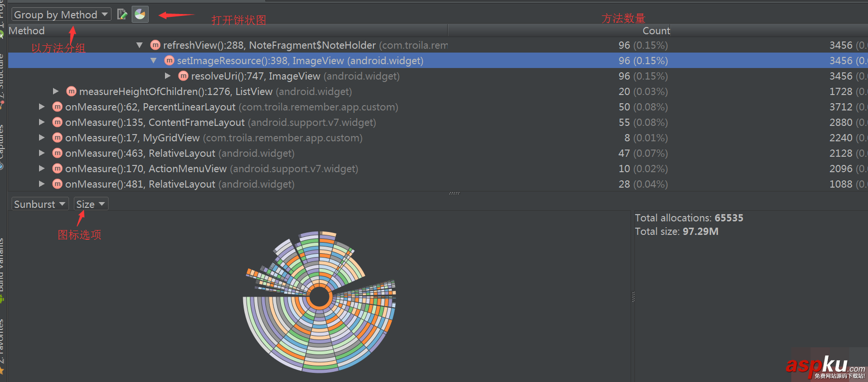Click size value 2240 in MyGridView row

click(x=841, y=138)
